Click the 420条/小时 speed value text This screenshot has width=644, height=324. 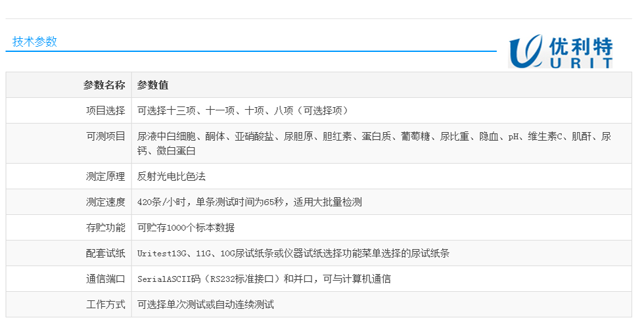(249, 202)
